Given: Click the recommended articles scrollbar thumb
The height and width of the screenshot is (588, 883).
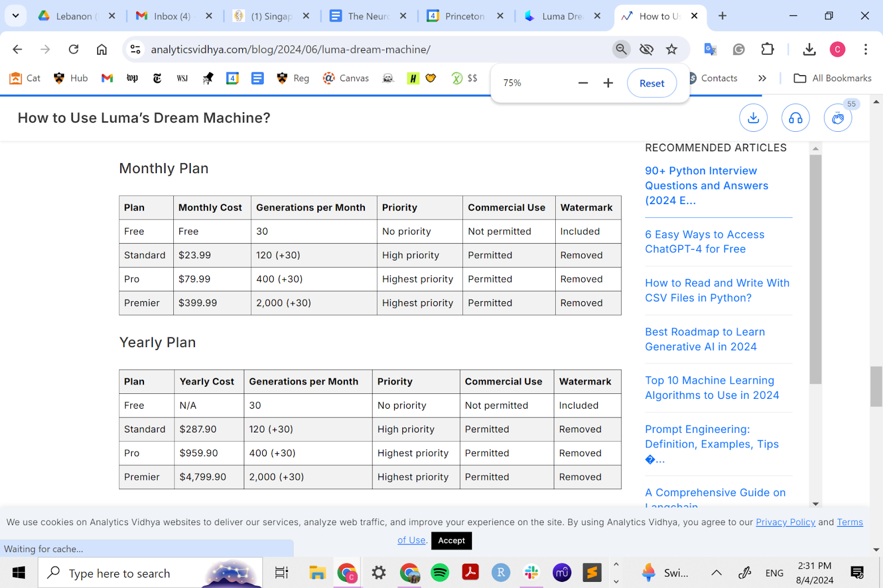Looking at the screenshot, I should click(x=816, y=269).
